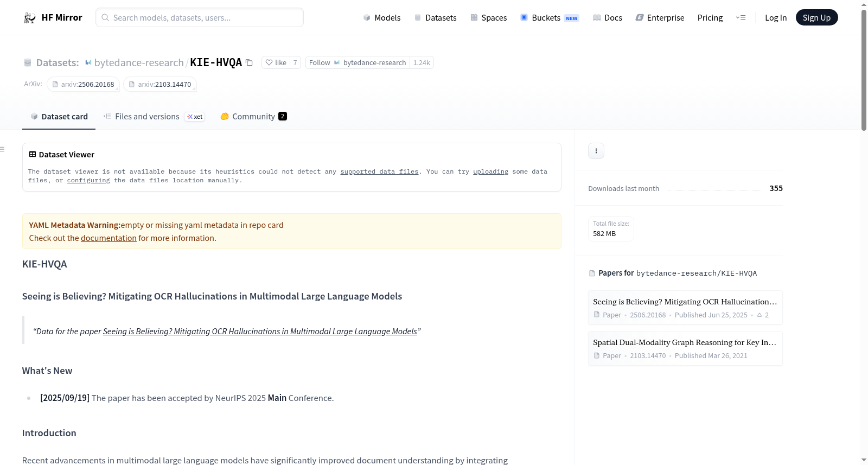Open the supported data files link
Image resolution: width=868 pixels, height=465 pixels.
379,171
